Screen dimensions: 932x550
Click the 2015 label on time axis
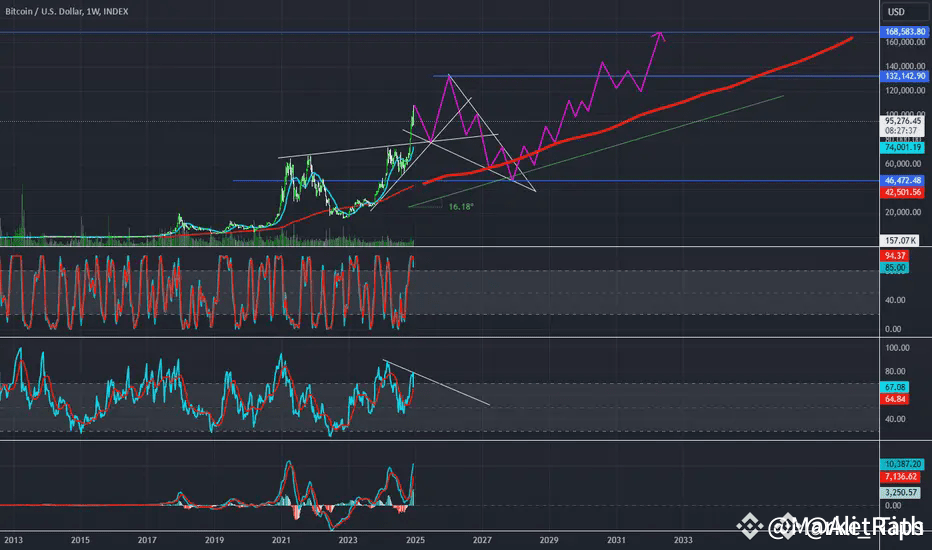[80, 540]
